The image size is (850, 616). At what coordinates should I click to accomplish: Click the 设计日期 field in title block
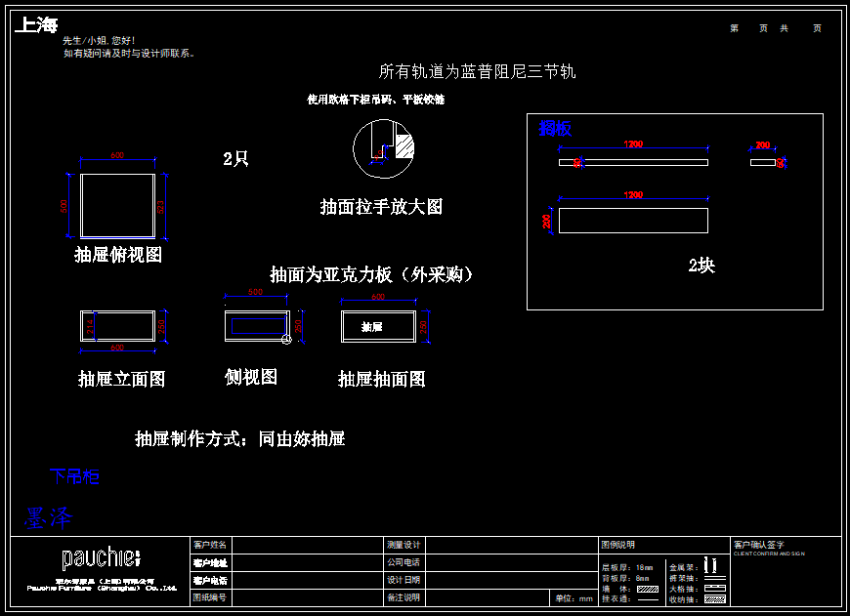point(403,580)
